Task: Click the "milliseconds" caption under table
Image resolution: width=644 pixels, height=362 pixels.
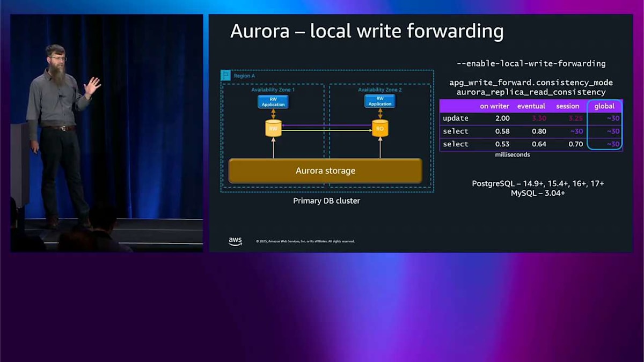Action: [513, 154]
